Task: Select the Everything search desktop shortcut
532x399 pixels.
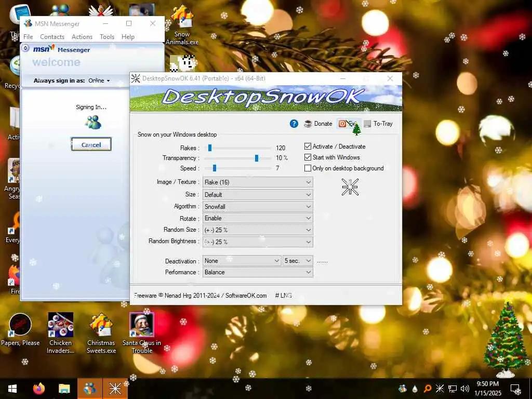Action: point(13,227)
